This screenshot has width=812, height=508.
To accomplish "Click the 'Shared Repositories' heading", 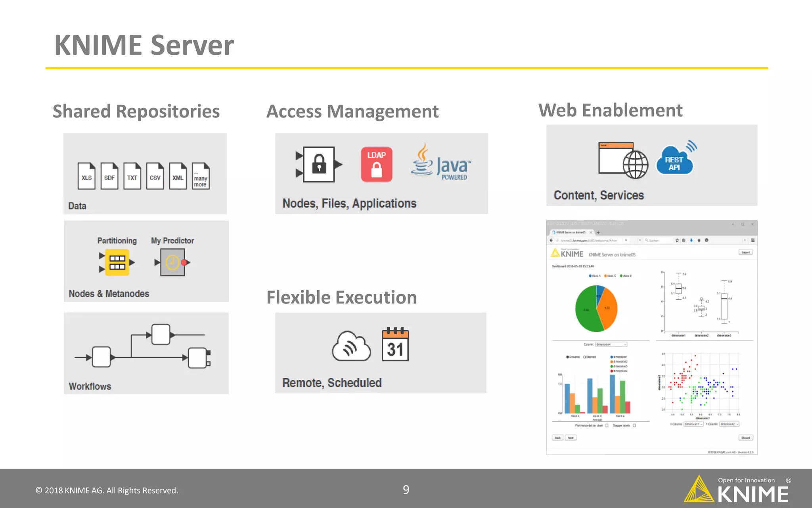I will [136, 111].
